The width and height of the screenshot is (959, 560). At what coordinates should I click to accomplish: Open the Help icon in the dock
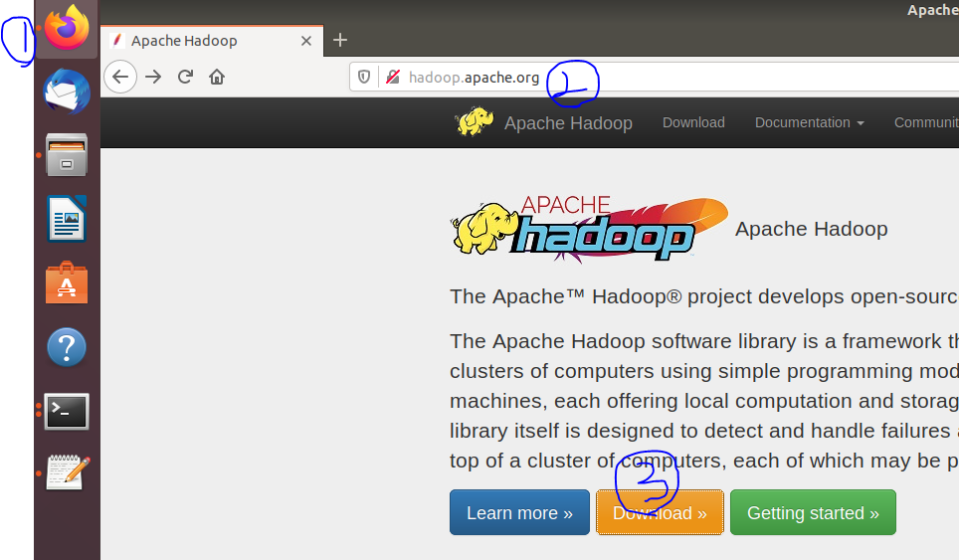67,347
